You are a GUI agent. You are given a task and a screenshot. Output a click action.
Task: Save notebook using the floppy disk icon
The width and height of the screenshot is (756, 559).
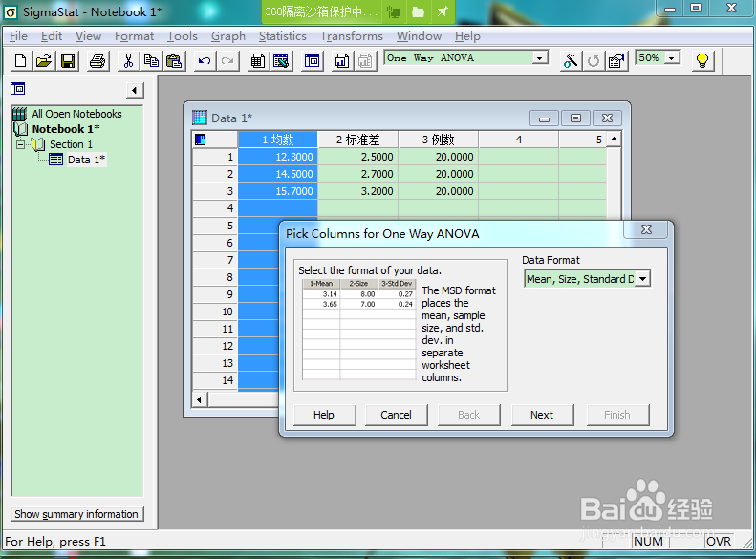tap(68, 61)
